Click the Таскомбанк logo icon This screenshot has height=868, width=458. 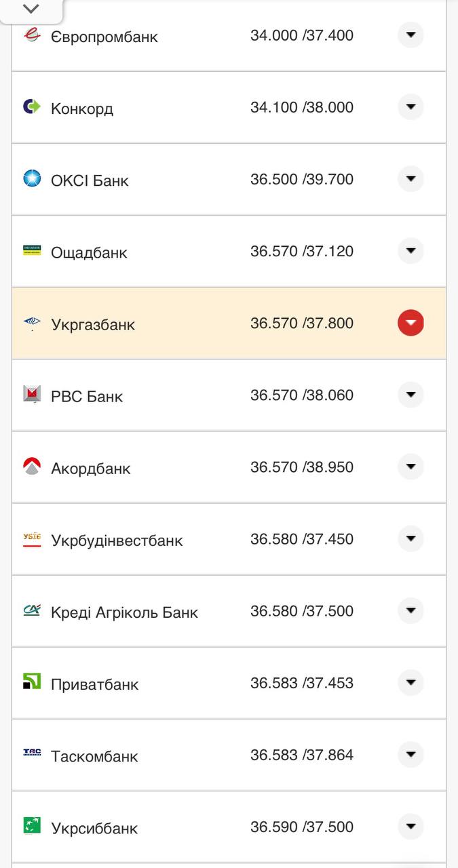(x=32, y=753)
